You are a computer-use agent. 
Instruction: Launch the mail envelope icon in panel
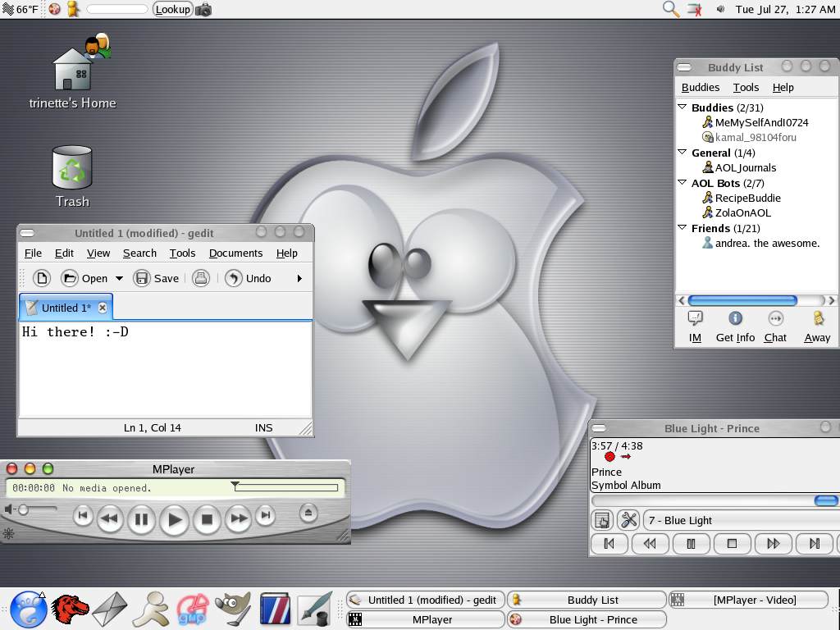pos(110,609)
